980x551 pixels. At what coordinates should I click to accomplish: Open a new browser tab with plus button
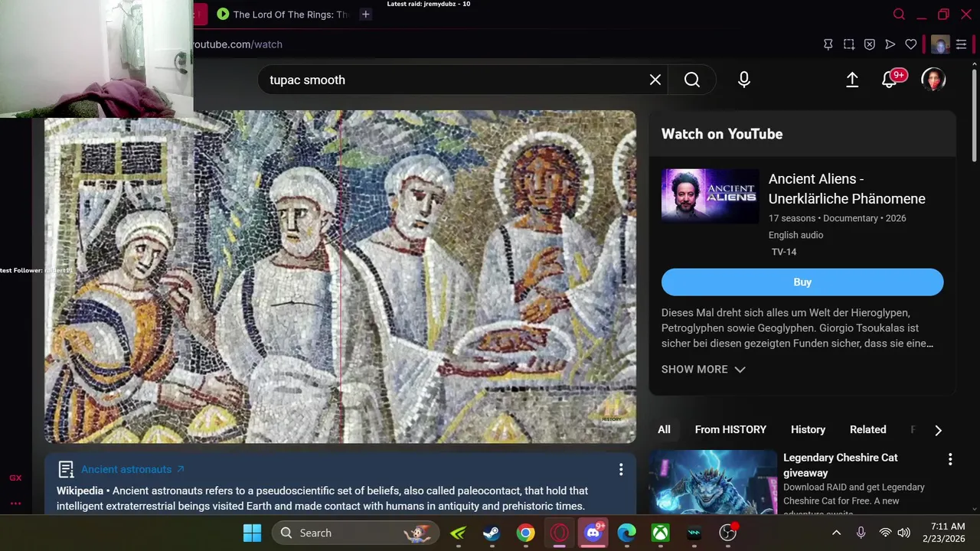click(366, 14)
